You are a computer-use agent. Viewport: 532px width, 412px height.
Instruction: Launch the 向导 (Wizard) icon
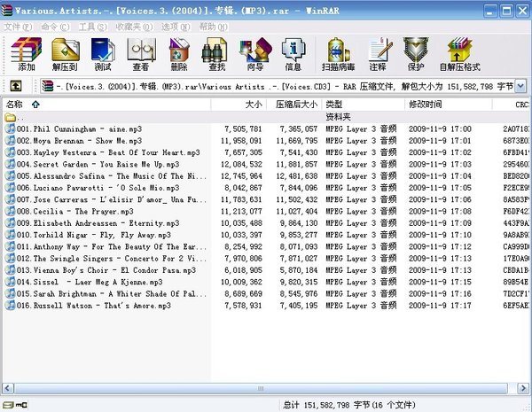pos(255,54)
